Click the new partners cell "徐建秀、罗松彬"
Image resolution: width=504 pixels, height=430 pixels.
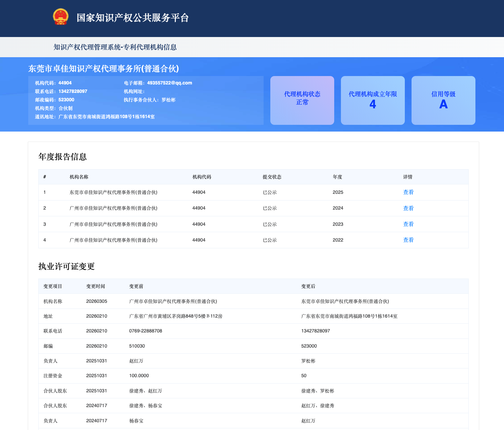point(318,391)
